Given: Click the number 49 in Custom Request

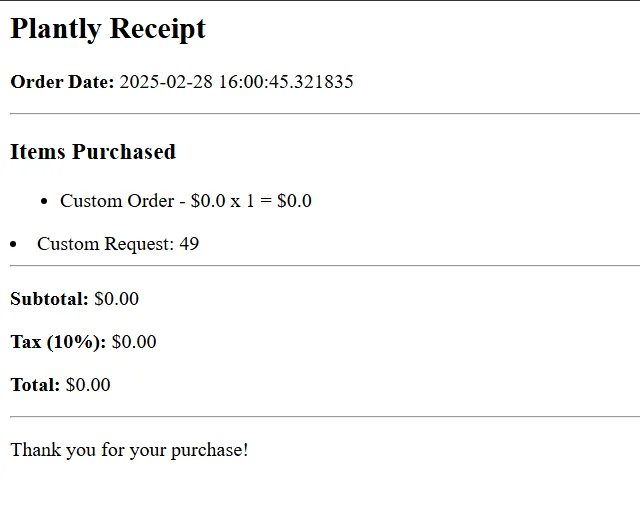Looking at the screenshot, I should coord(189,244).
